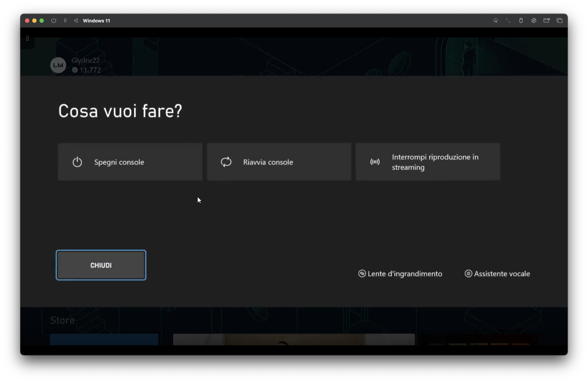
Task: Click the dotted drag handle top-left
Action: point(27,39)
